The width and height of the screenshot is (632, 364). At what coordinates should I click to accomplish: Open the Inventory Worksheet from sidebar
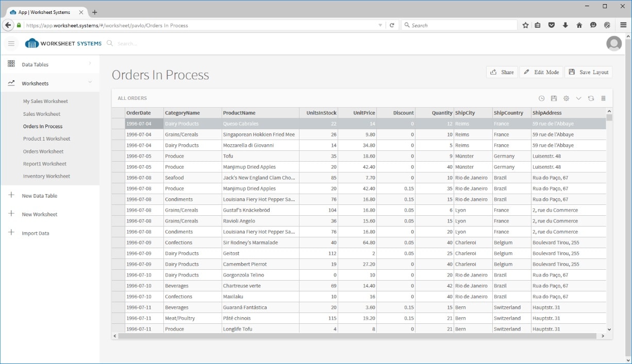[x=46, y=176]
